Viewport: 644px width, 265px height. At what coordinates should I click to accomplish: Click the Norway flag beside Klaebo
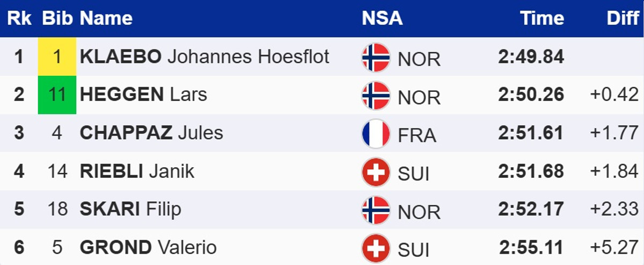(376, 57)
